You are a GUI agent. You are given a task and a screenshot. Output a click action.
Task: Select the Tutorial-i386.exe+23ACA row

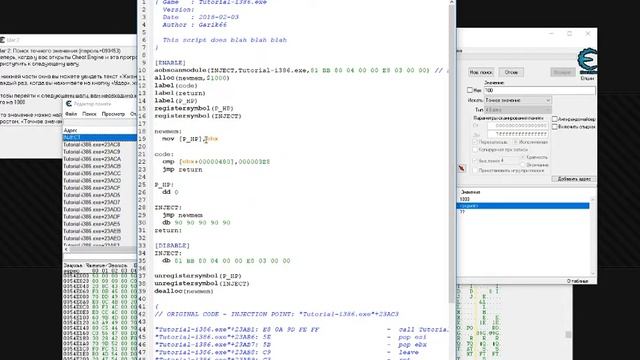100,159
